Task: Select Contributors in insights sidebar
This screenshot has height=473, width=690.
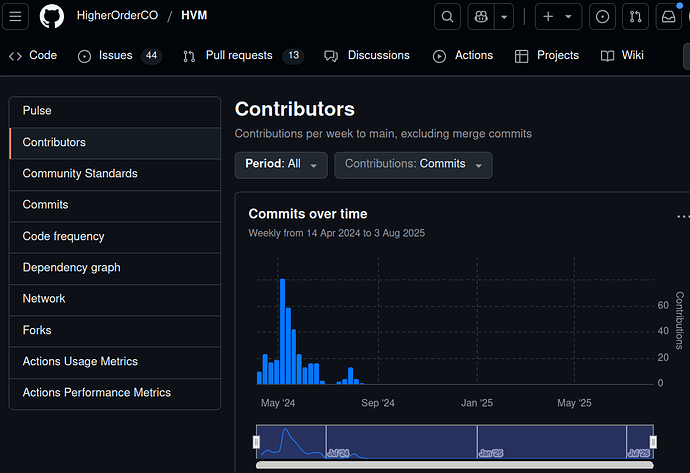Action: pos(115,143)
